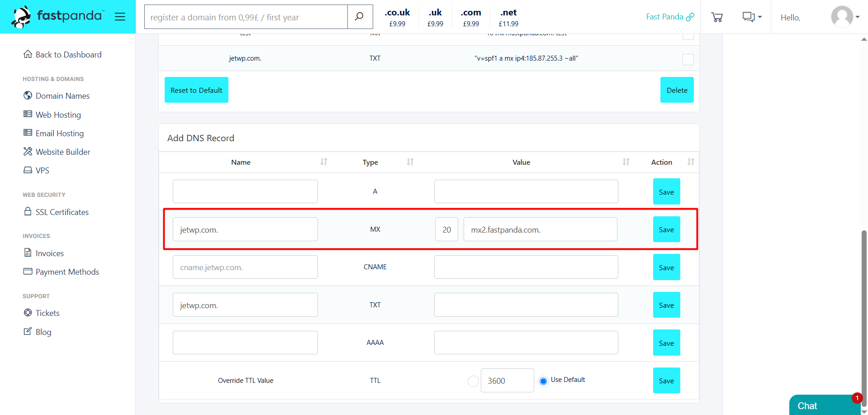Select the Use Default radio button

tap(543, 381)
